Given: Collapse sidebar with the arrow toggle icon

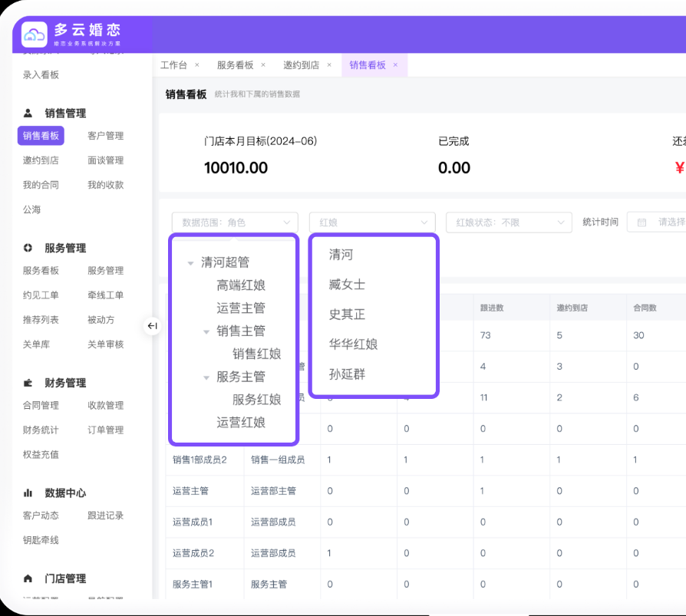Looking at the screenshot, I should [152, 326].
